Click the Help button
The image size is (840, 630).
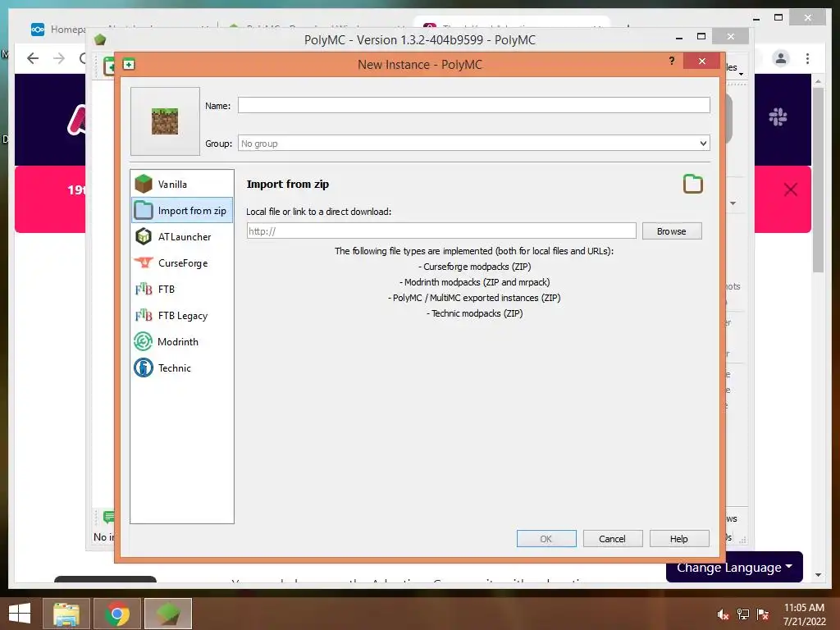pos(678,538)
